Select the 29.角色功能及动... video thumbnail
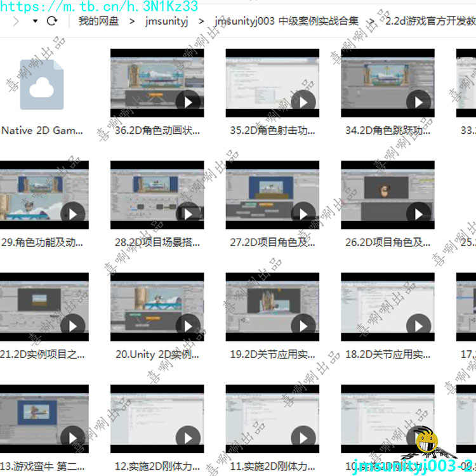Image resolution: width=476 pixels, height=476 pixels. [44, 195]
